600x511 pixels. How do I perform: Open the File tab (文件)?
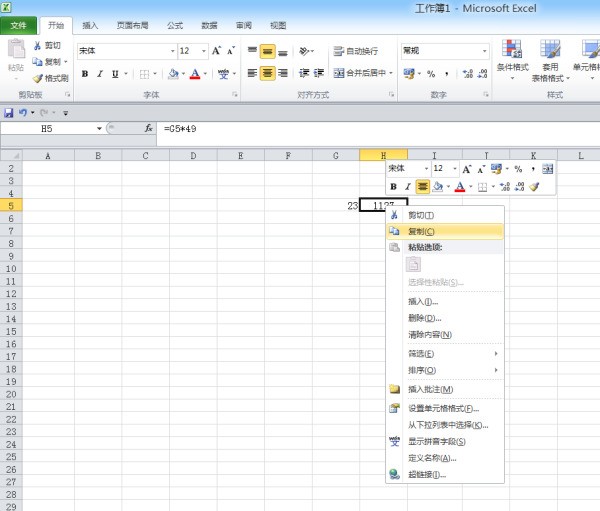pyautogui.click(x=19, y=26)
